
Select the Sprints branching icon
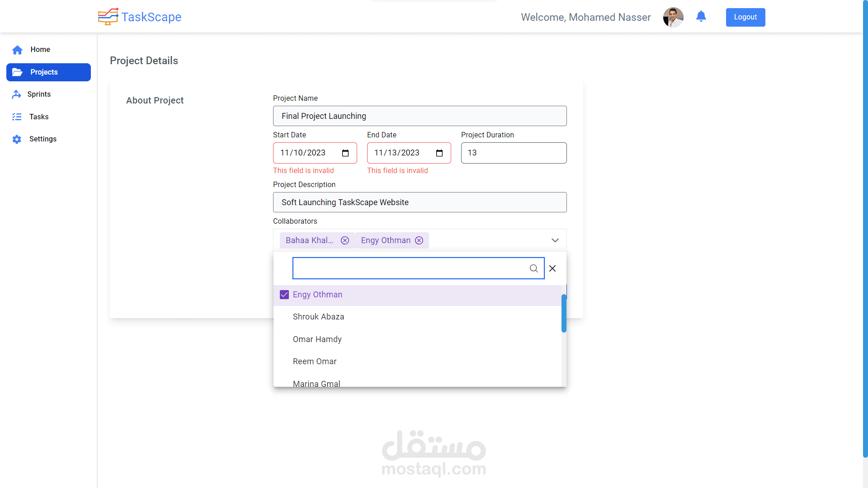17,94
